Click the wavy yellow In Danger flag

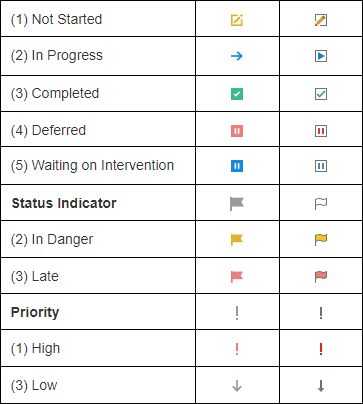321,240
